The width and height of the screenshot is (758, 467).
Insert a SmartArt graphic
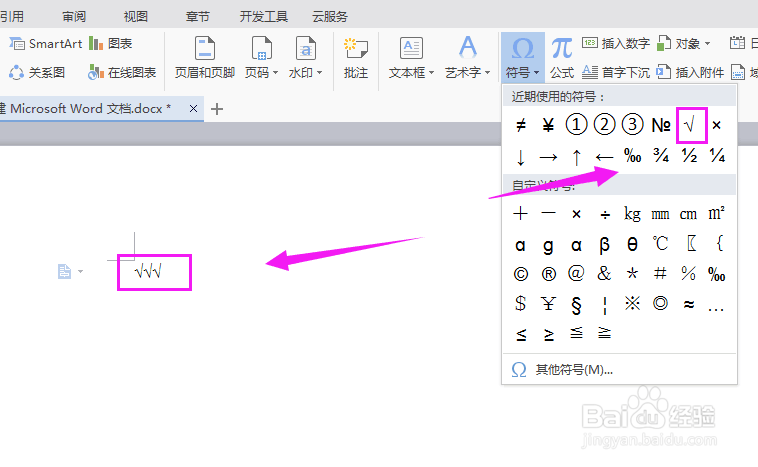[x=45, y=44]
